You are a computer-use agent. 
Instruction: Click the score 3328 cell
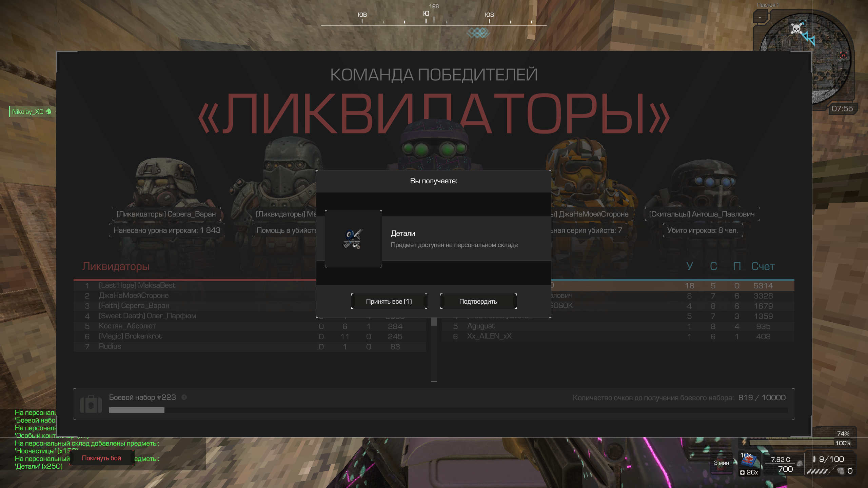(763, 296)
